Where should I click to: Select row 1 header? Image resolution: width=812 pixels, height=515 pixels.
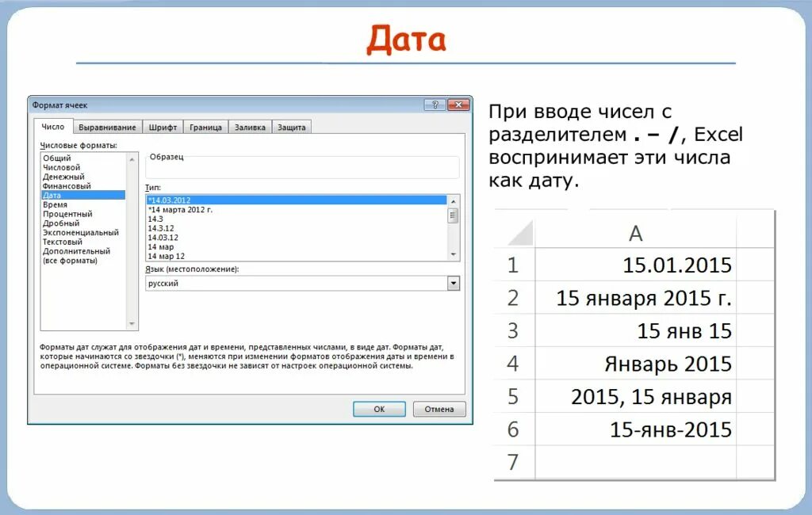pyautogui.click(x=513, y=265)
